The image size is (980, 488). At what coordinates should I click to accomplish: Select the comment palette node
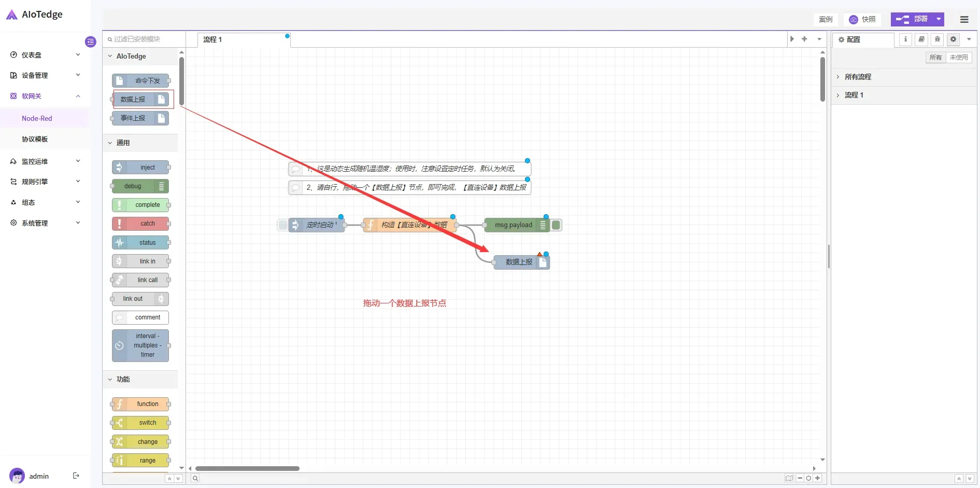point(140,317)
